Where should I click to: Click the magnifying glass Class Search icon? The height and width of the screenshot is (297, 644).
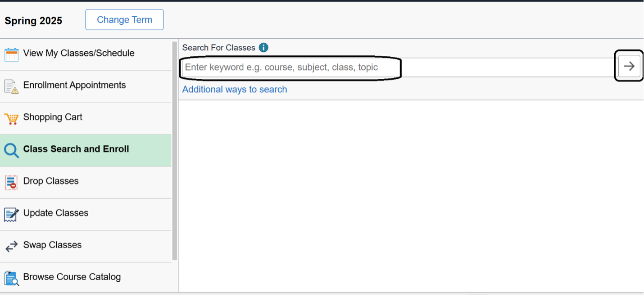tap(11, 150)
